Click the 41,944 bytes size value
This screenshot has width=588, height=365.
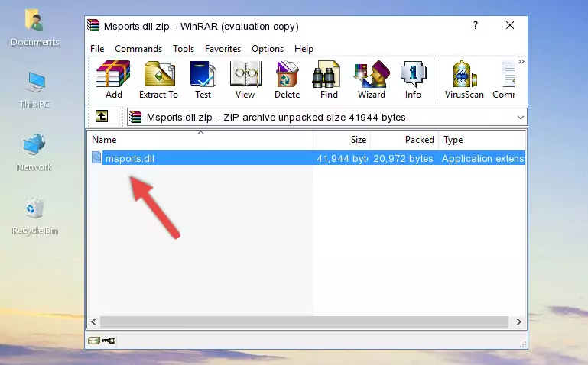coord(342,158)
